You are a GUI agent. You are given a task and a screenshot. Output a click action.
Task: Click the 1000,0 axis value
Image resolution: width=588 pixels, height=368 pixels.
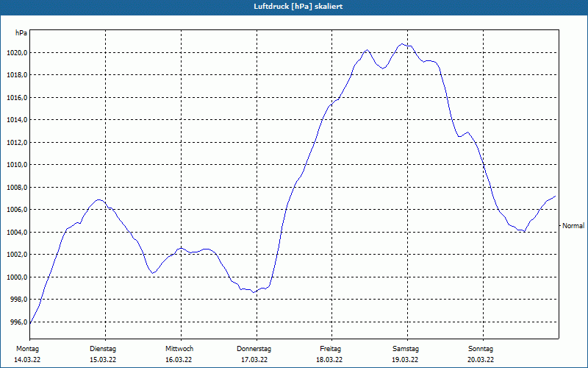17,277
